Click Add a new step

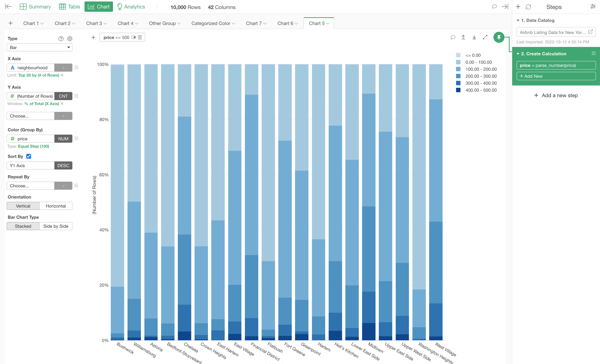pos(556,95)
